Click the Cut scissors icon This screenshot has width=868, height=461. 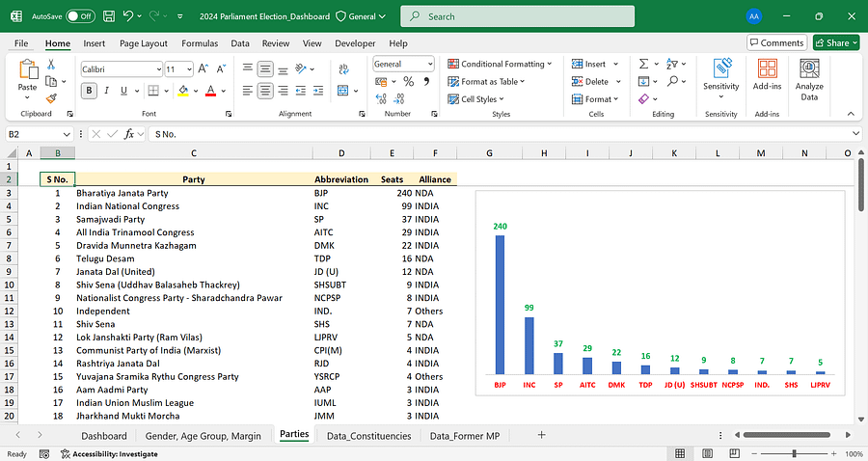coord(51,65)
